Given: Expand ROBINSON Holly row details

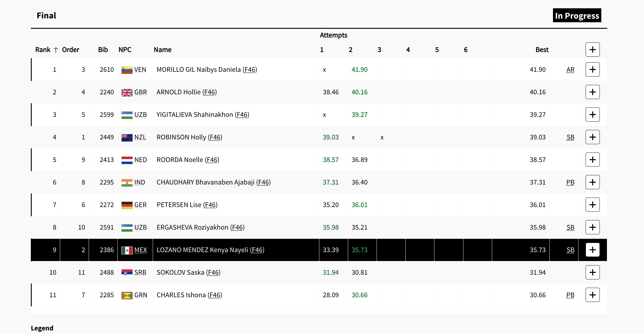Looking at the screenshot, I should click(592, 137).
